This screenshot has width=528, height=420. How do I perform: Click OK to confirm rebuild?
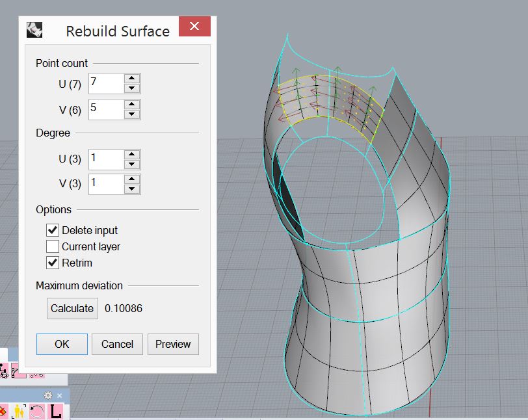pos(62,344)
